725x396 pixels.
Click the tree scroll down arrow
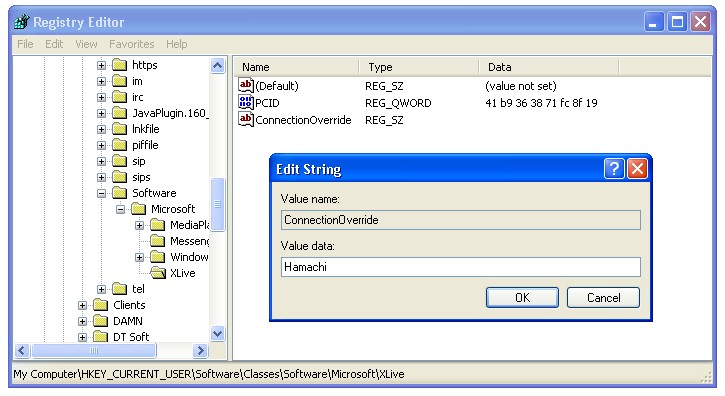[x=218, y=333]
